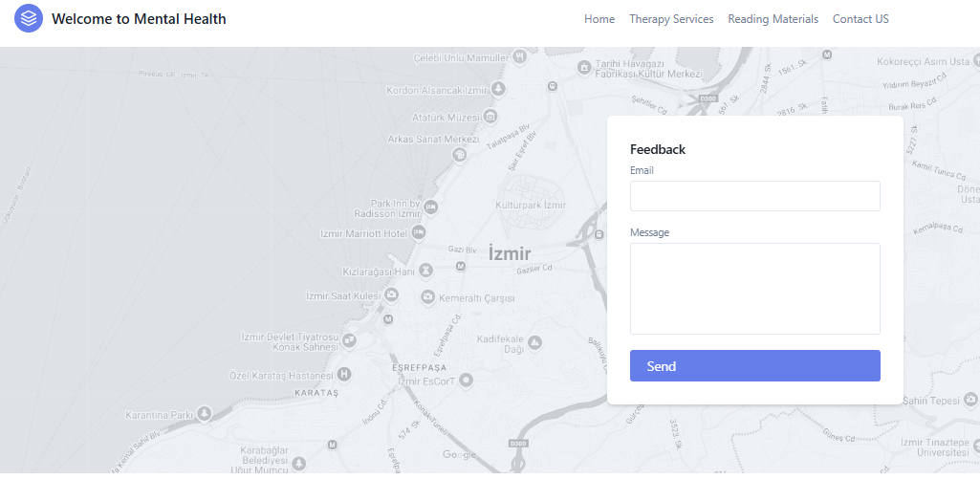The image size is (980, 479).
Task: Open the Home navigation link
Action: coord(599,19)
